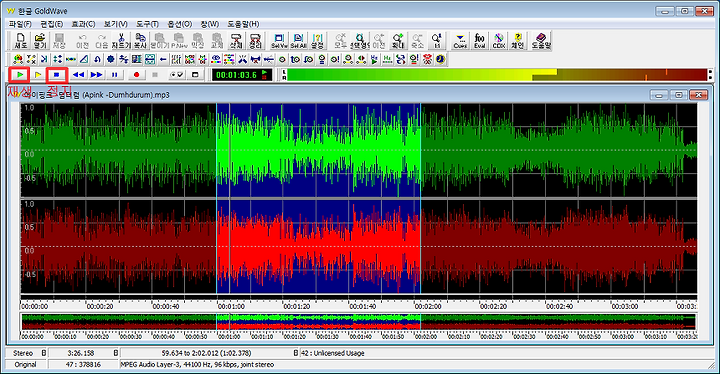Zoom to selection with 선택영역 icon

(360, 41)
